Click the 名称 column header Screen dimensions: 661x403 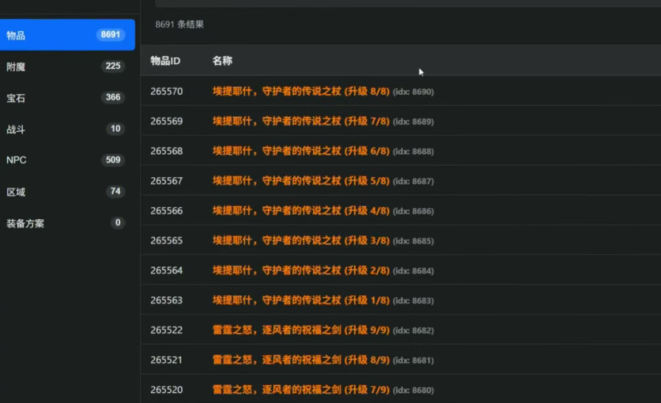click(x=222, y=61)
